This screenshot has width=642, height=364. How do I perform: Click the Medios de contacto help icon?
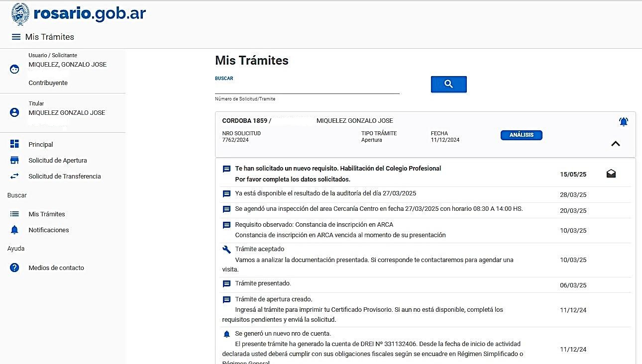[14, 268]
